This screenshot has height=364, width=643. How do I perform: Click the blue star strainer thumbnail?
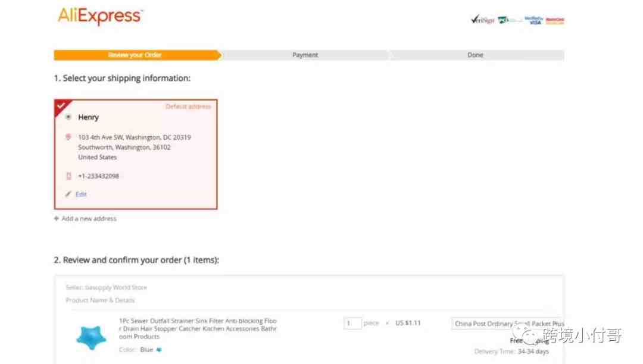pos(91,337)
